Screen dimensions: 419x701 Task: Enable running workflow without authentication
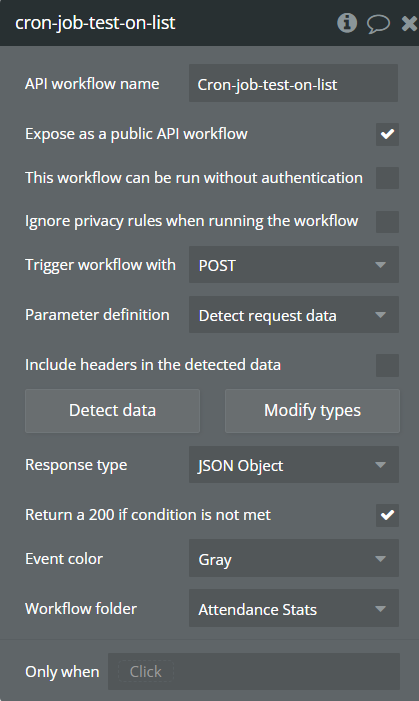387,178
